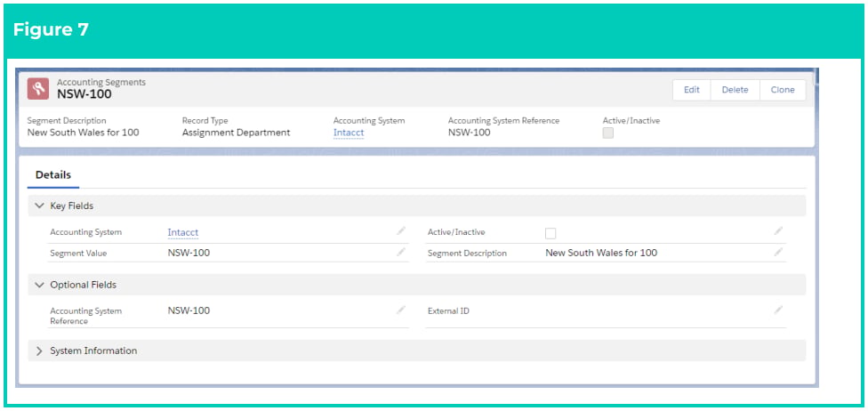Click the Assignment Department record type
Image resolution: width=868 pixels, height=411 pixels.
pyautogui.click(x=237, y=133)
